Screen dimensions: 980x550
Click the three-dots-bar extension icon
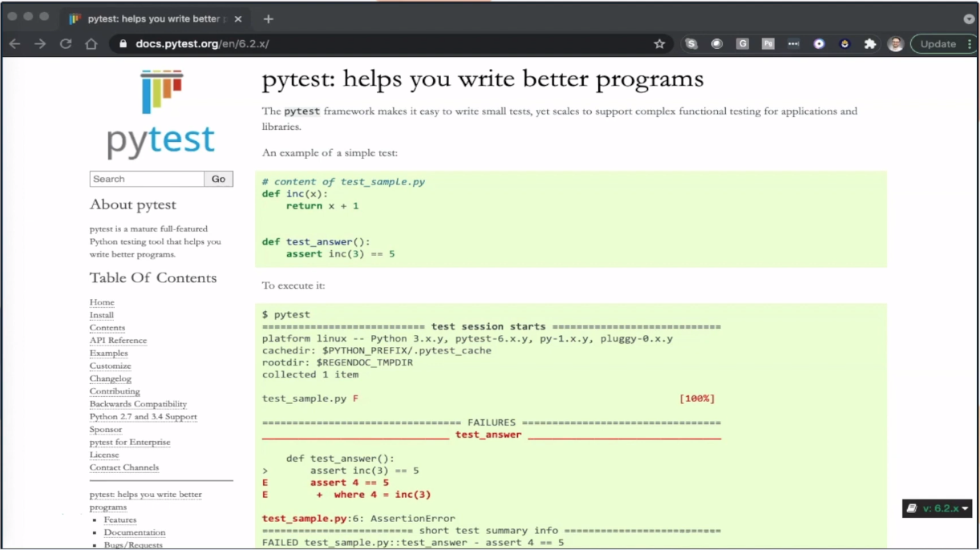coord(793,44)
